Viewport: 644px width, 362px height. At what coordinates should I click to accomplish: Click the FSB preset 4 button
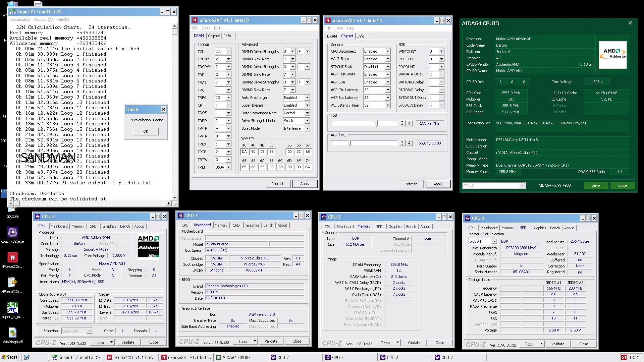point(409,123)
